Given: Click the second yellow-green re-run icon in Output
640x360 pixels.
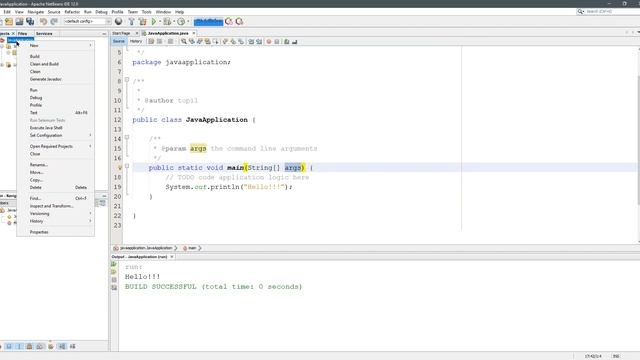Looking at the screenshot, I should click(x=114, y=272).
